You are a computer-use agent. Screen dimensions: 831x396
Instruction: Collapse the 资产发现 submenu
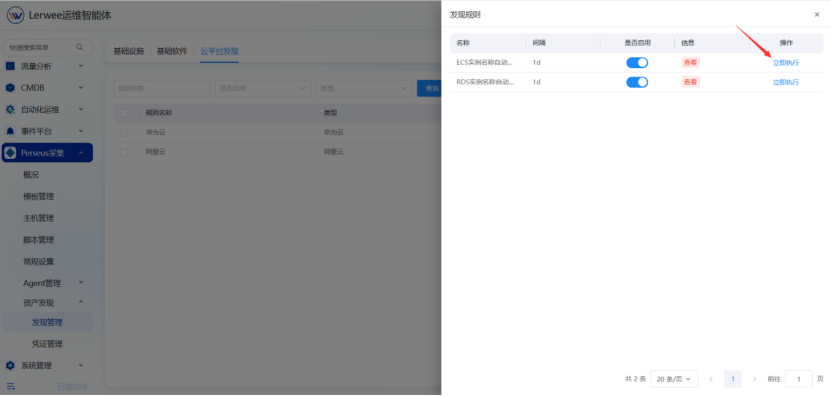pyautogui.click(x=81, y=302)
